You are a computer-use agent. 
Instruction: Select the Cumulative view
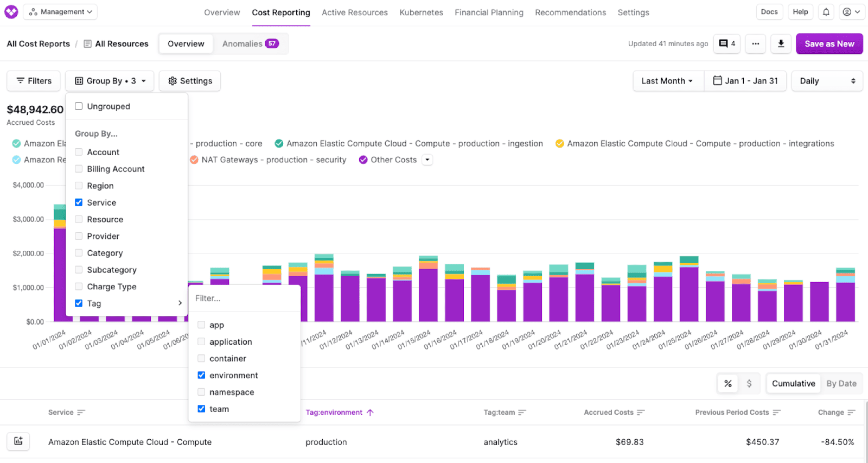tap(794, 384)
